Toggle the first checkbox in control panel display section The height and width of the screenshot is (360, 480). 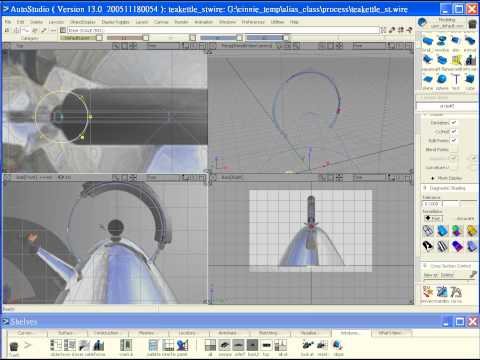click(x=453, y=123)
